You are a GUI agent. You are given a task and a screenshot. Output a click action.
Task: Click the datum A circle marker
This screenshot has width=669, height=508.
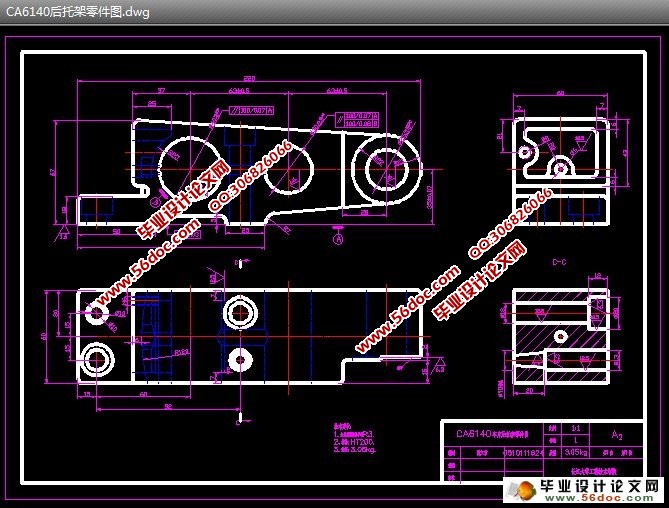(338, 238)
